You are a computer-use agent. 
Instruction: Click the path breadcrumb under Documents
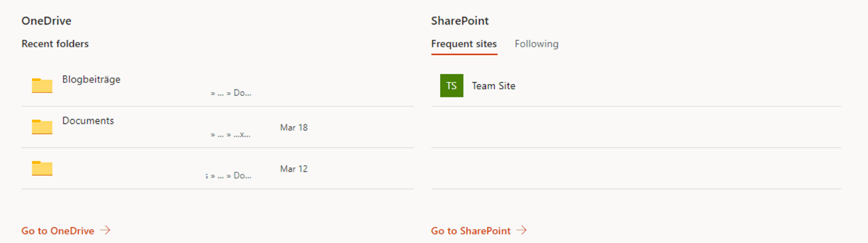click(x=231, y=135)
